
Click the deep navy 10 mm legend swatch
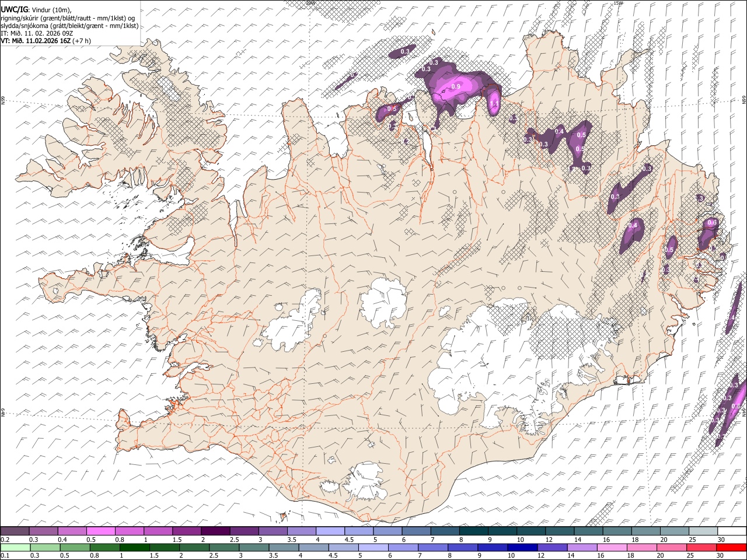(522, 547)
